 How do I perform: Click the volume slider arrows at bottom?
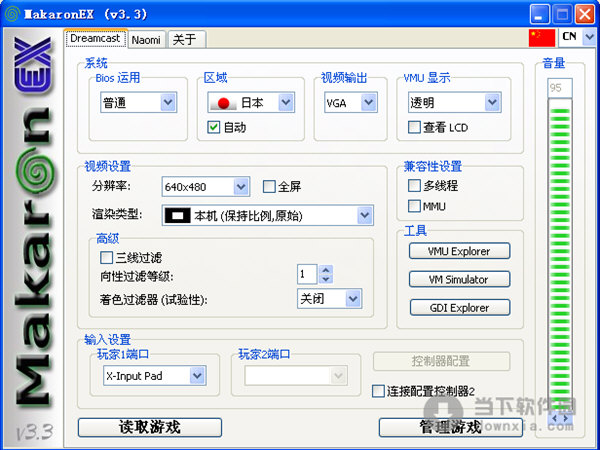(560, 418)
